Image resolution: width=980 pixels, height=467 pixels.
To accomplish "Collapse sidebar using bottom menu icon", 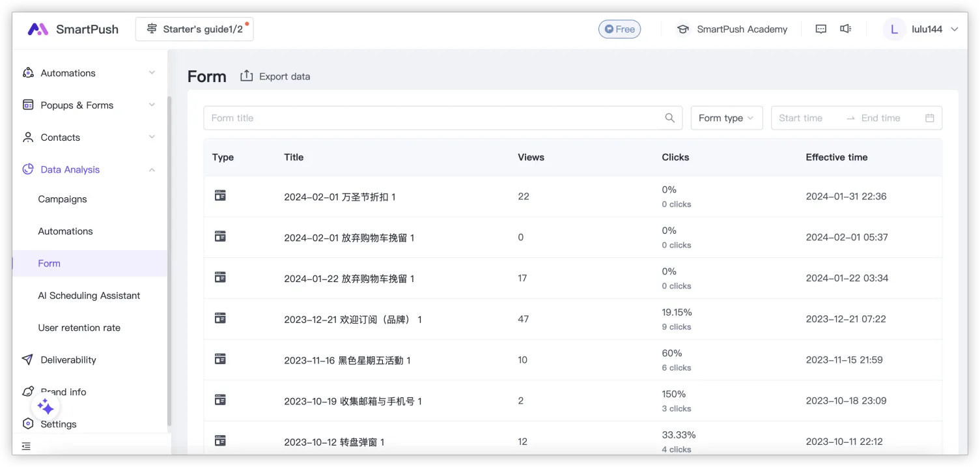I will pyautogui.click(x=26, y=446).
